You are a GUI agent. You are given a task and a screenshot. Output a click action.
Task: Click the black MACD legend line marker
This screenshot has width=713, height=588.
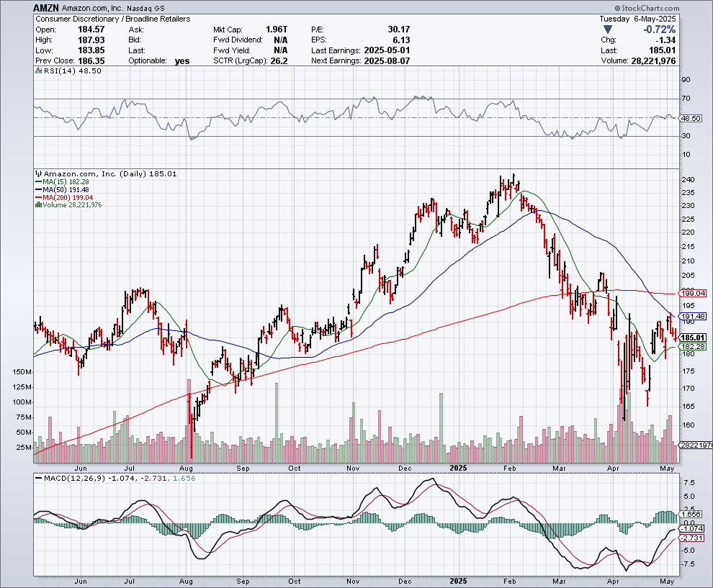click(39, 478)
